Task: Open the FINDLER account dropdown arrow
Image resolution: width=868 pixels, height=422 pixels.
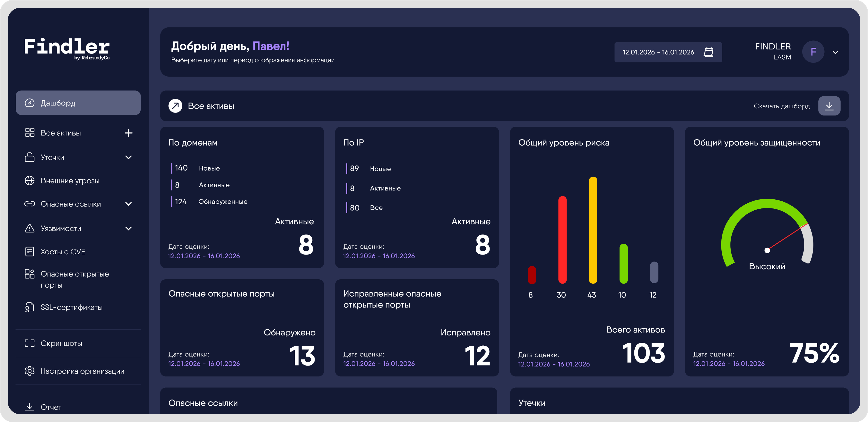Action: [x=835, y=53]
